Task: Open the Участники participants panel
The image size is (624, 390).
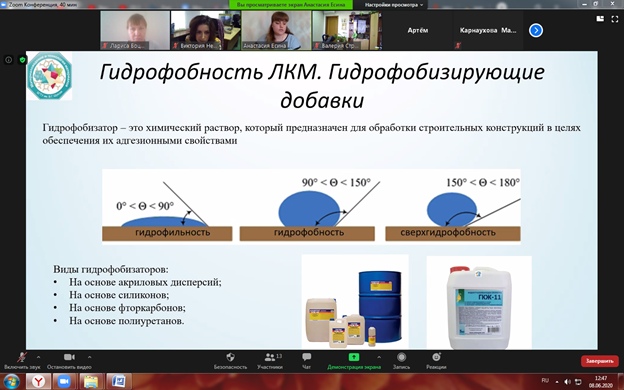Action: 270,360
